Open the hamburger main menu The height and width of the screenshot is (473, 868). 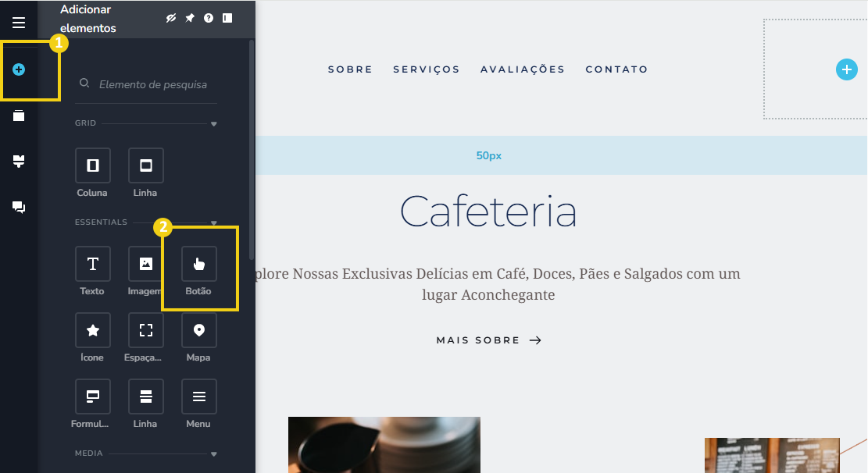pyautogui.click(x=19, y=23)
